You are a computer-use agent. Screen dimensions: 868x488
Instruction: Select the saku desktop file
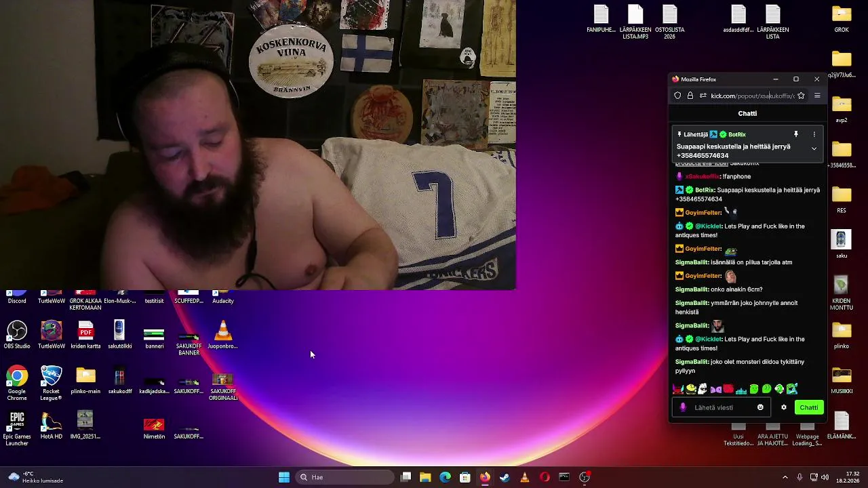(x=842, y=244)
